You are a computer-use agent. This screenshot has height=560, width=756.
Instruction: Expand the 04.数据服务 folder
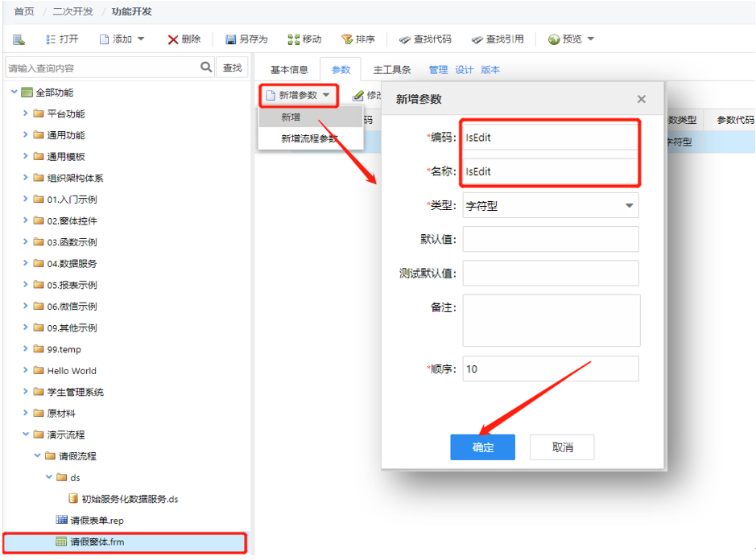click(x=26, y=263)
